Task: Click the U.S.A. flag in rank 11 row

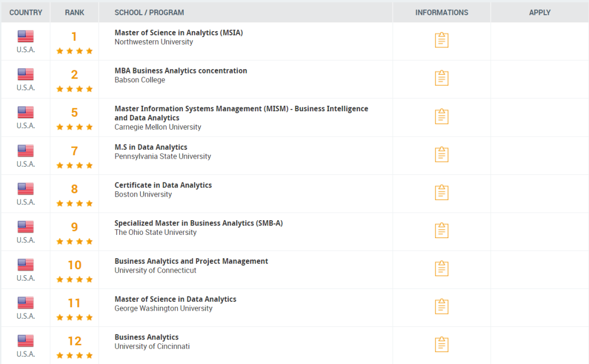Action: click(26, 303)
